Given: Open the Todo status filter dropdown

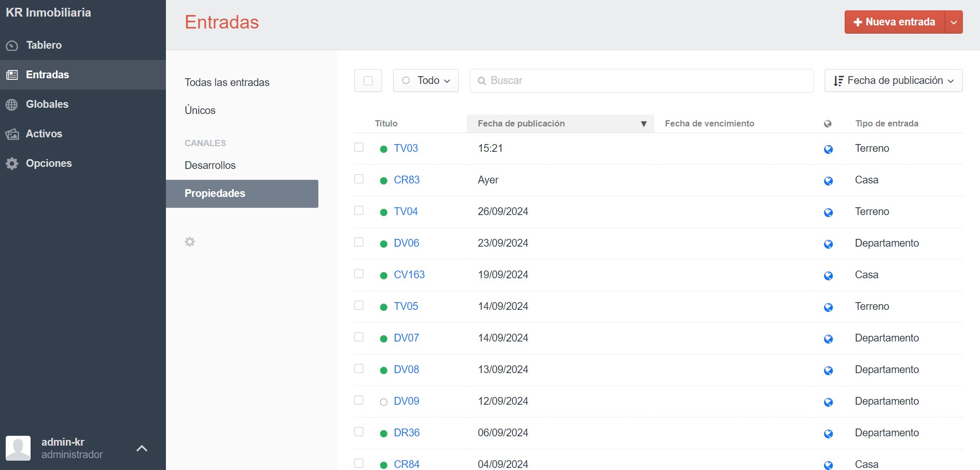Looking at the screenshot, I should pyautogui.click(x=426, y=81).
